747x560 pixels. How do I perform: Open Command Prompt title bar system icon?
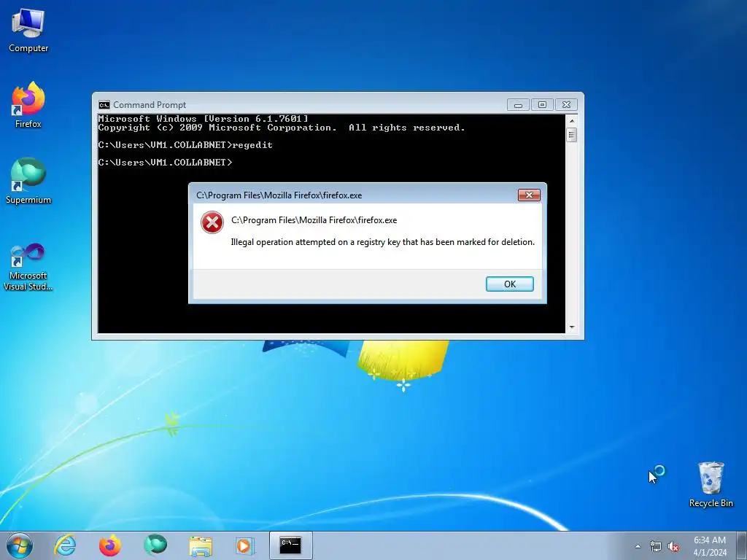(104, 105)
